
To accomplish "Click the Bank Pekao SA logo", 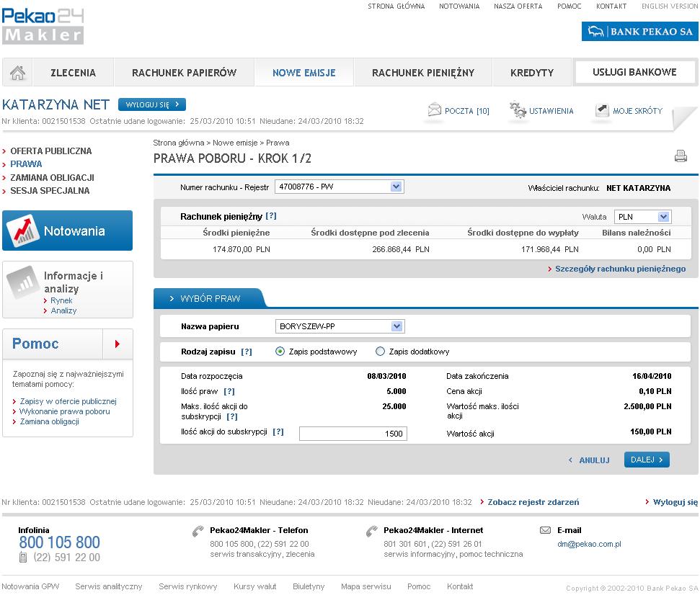I will pyautogui.click(x=639, y=31).
